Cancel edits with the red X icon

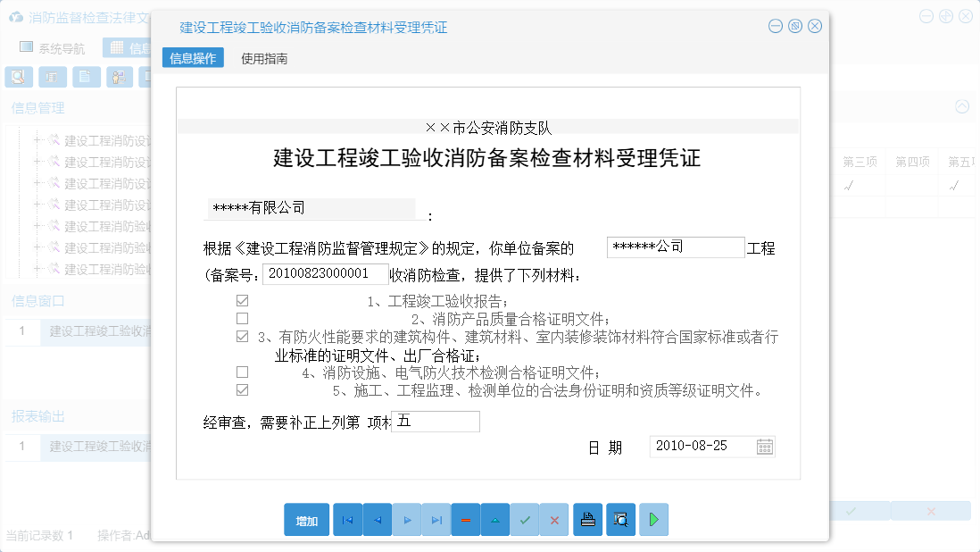[x=554, y=519]
